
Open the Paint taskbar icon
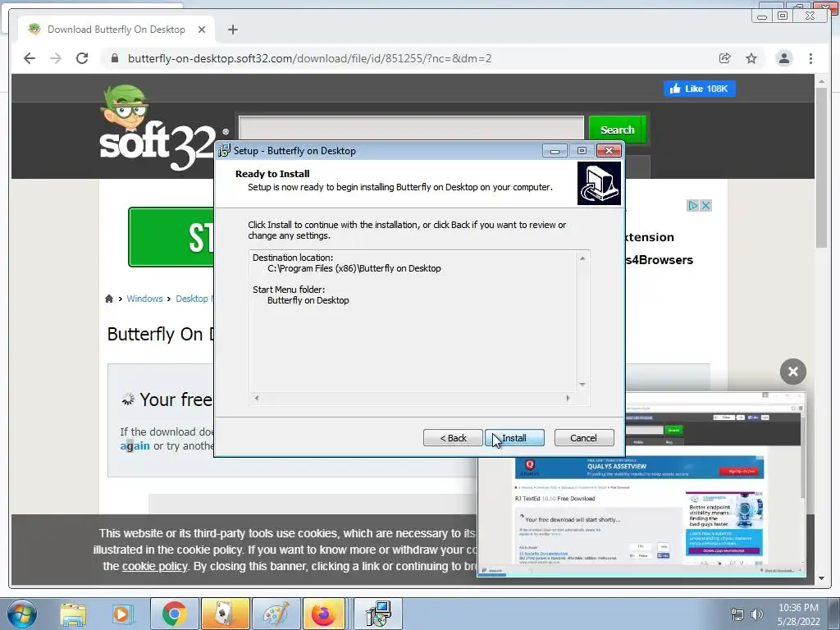point(276,614)
